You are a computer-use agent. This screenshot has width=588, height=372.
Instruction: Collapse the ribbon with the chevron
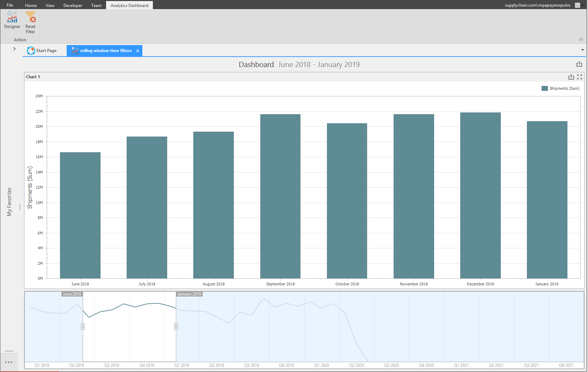coord(581,39)
